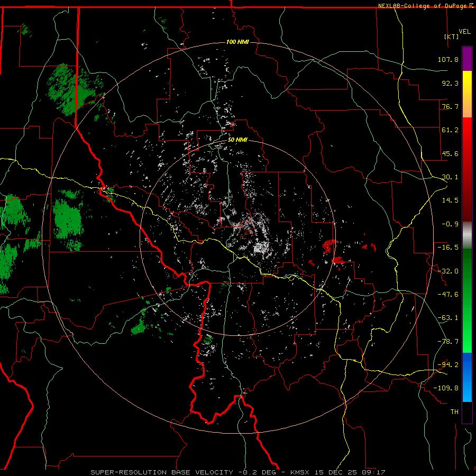
Task: Click the -63.1 velocity scale value
Action: (448, 318)
